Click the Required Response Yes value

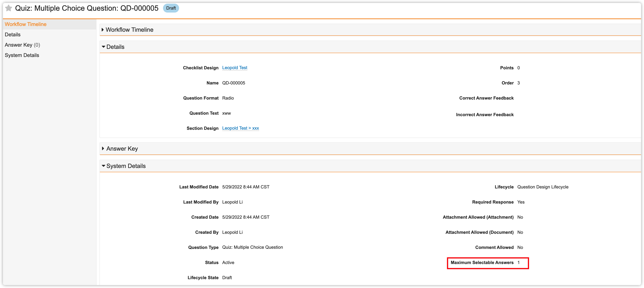pos(521,202)
